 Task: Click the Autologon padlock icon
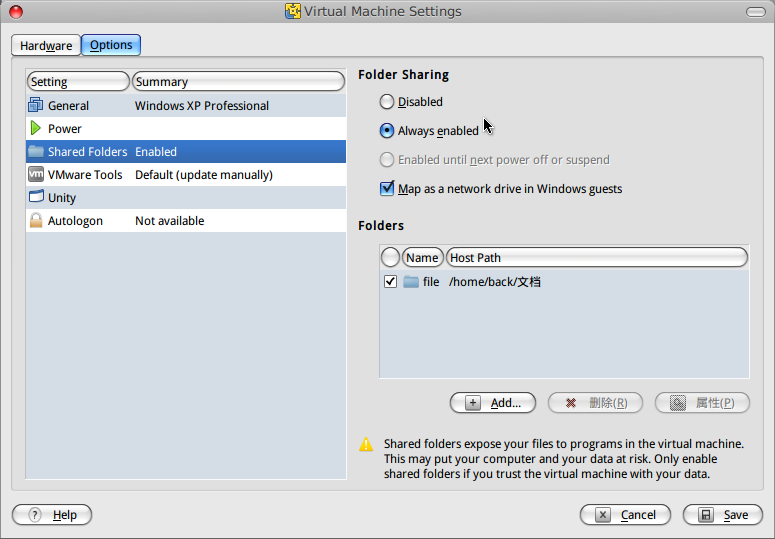tap(36, 220)
